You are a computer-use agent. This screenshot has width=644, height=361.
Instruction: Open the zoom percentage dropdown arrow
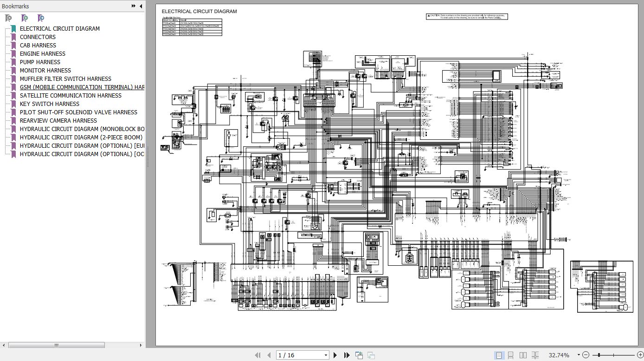pos(578,355)
